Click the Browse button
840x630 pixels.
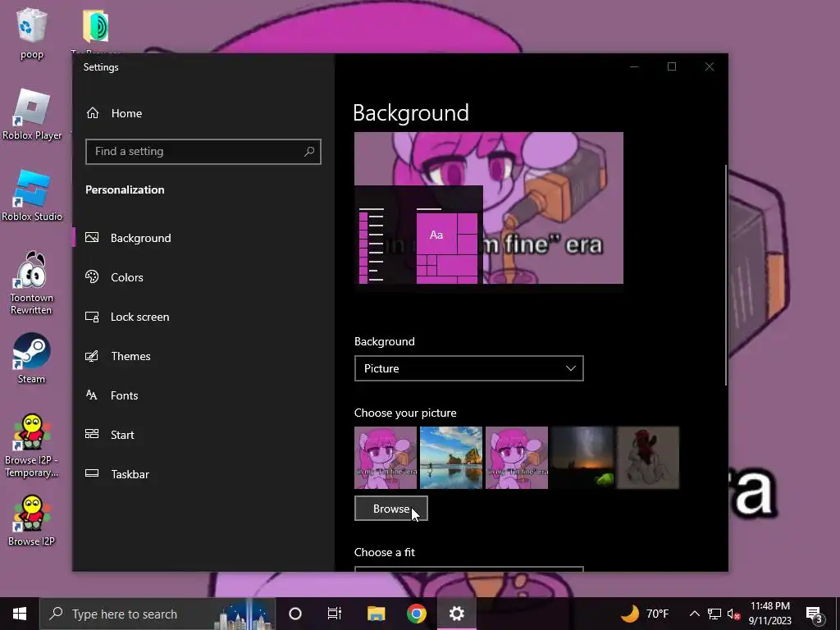391,509
